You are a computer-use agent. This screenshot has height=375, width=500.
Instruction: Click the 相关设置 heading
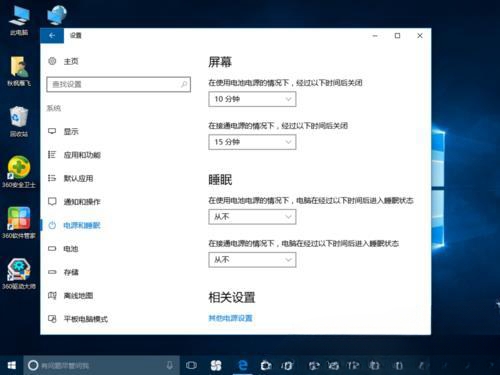[x=232, y=297]
